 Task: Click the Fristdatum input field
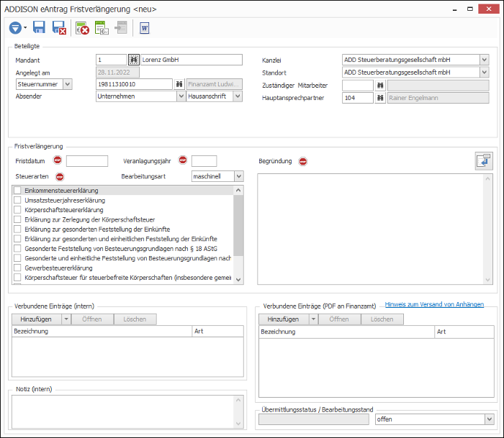(x=87, y=161)
